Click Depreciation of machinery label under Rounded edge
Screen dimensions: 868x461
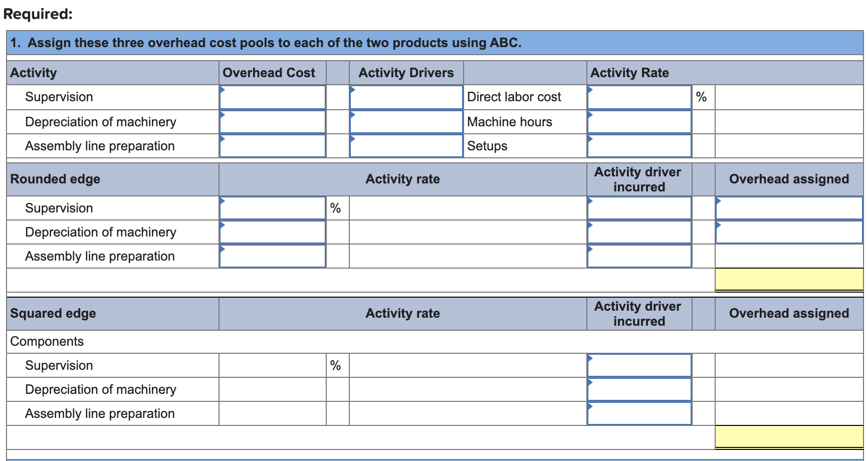click(x=101, y=232)
